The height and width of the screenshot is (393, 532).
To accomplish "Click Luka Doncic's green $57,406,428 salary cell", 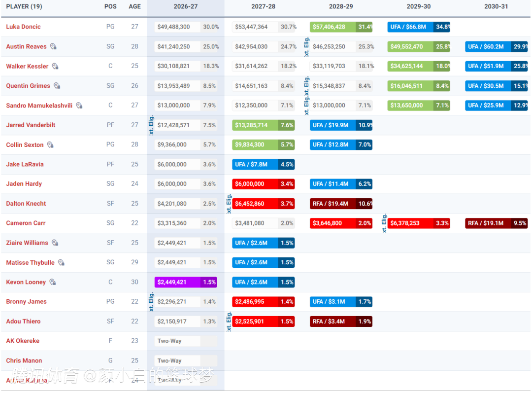I will tap(341, 27).
